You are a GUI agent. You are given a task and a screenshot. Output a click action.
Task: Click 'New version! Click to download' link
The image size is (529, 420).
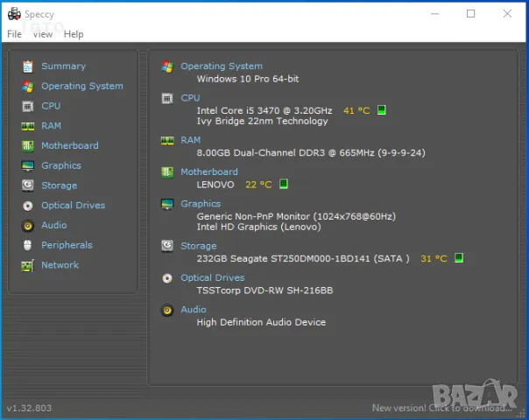pyautogui.click(x=442, y=408)
